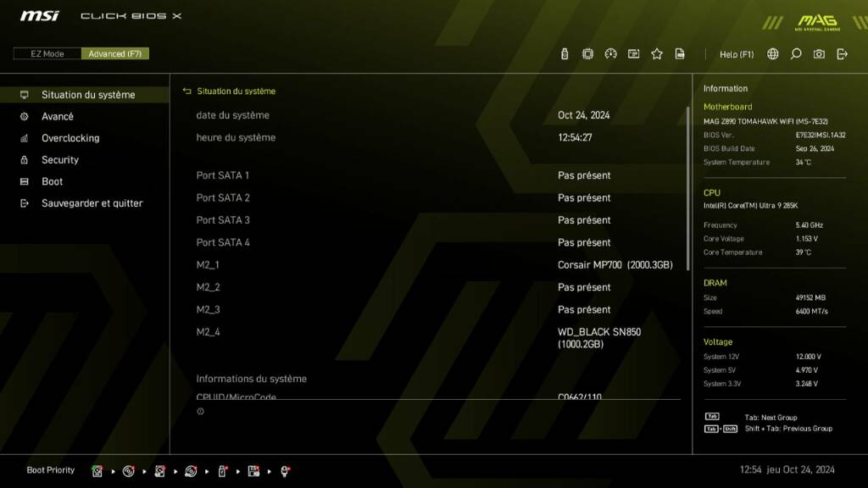Open search via the magnifier icon

[795, 53]
